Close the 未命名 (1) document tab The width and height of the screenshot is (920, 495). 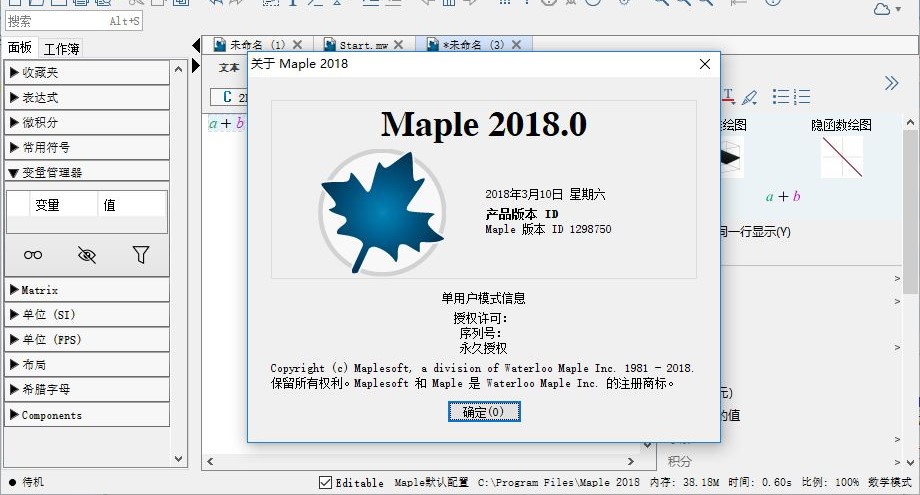297,45
